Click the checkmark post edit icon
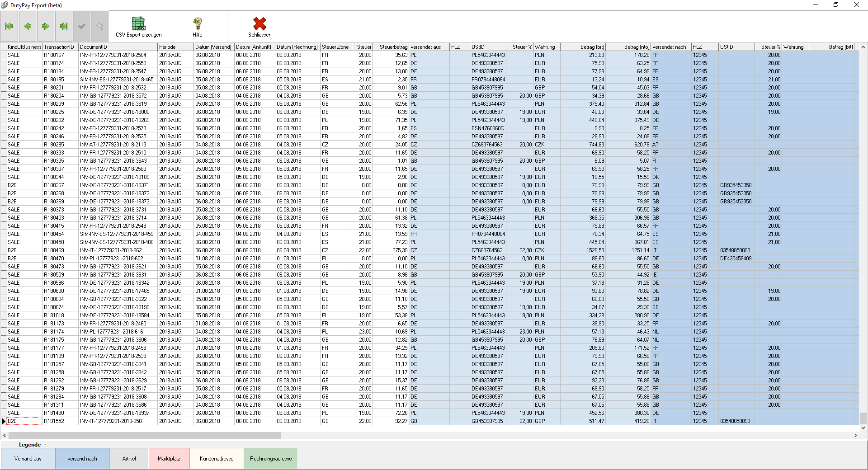 (82, 26)
